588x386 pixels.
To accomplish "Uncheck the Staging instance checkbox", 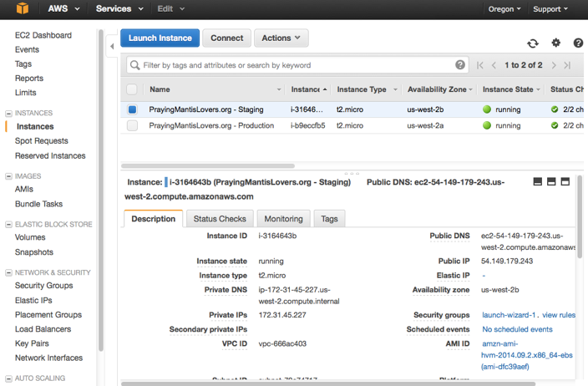I will tap(132, 109).
